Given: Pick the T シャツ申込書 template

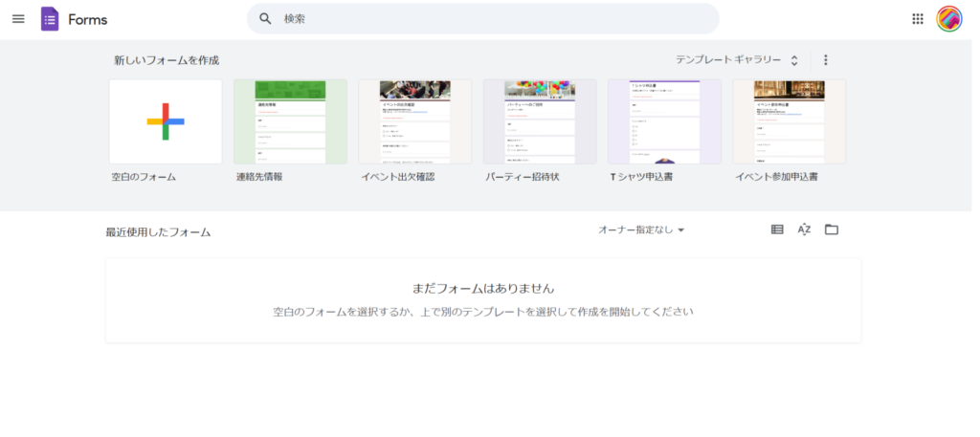Looking at the screenshot, I should tap(664, 121).
